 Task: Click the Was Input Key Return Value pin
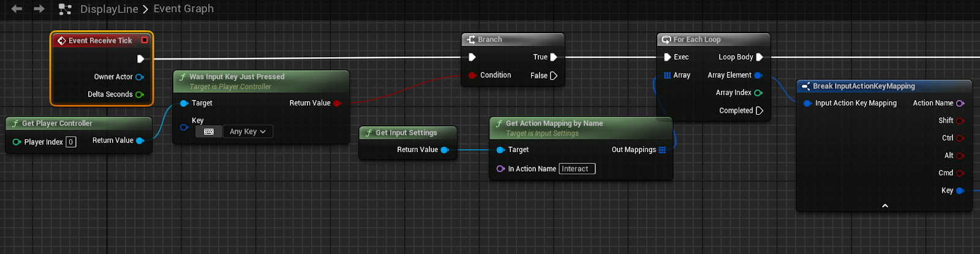(337, 103)
